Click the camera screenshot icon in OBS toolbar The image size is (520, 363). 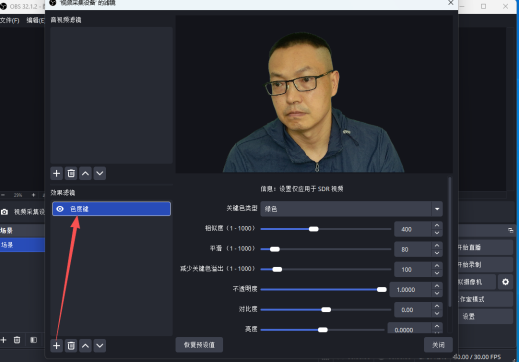[4, 212]
